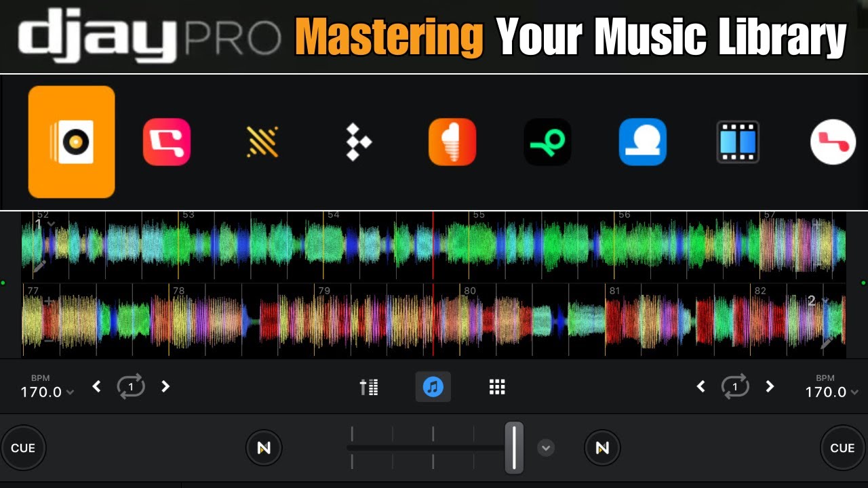
Task: Open the blue Finder files source icon
Action: [643, 142]
